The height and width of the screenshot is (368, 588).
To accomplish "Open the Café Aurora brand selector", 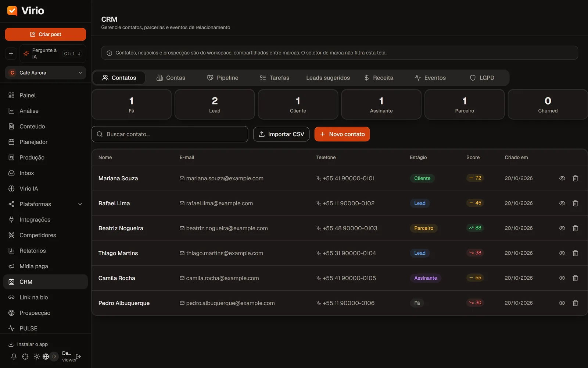I will point(46,73).
